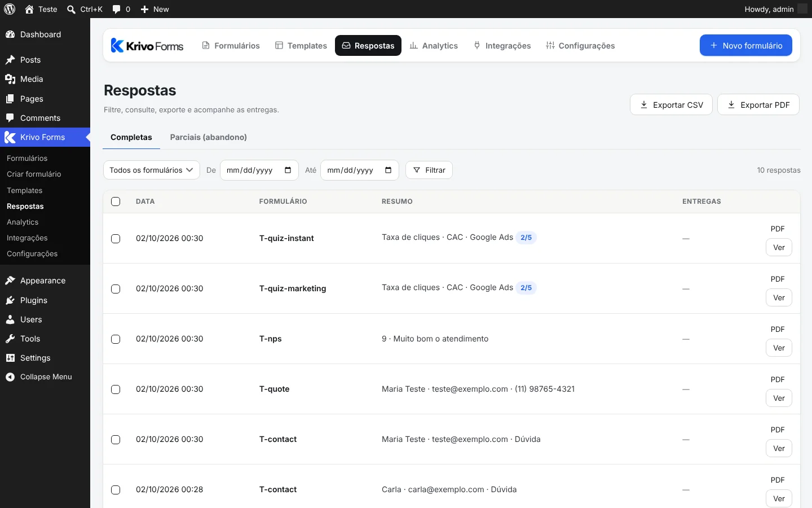Export responses with Exportar CSV

point(671,104)
